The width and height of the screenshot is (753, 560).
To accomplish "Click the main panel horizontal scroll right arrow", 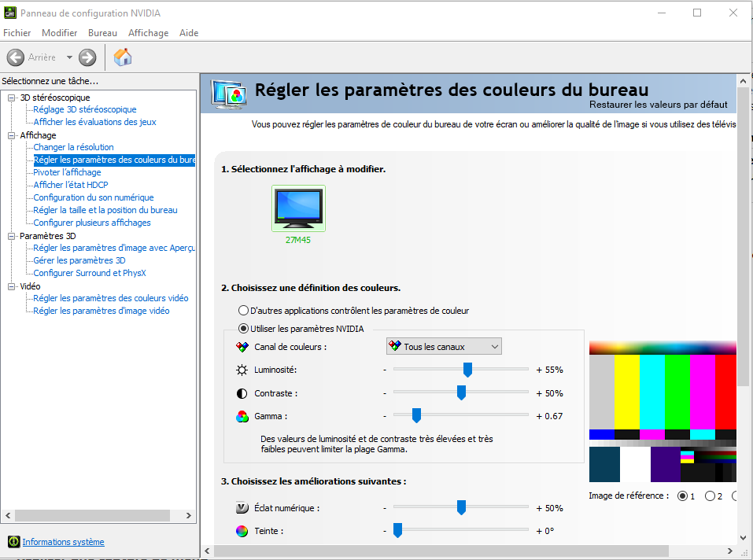I will 730,551.
